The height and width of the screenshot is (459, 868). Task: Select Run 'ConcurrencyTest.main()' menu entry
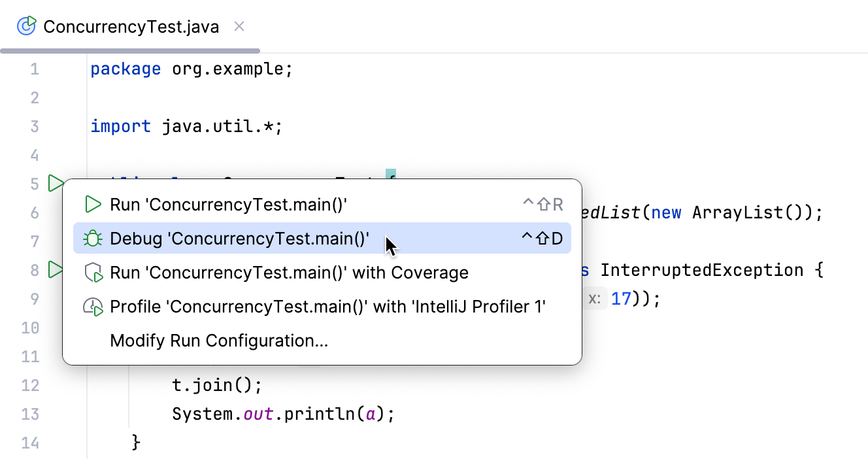(x=228, y=205)
